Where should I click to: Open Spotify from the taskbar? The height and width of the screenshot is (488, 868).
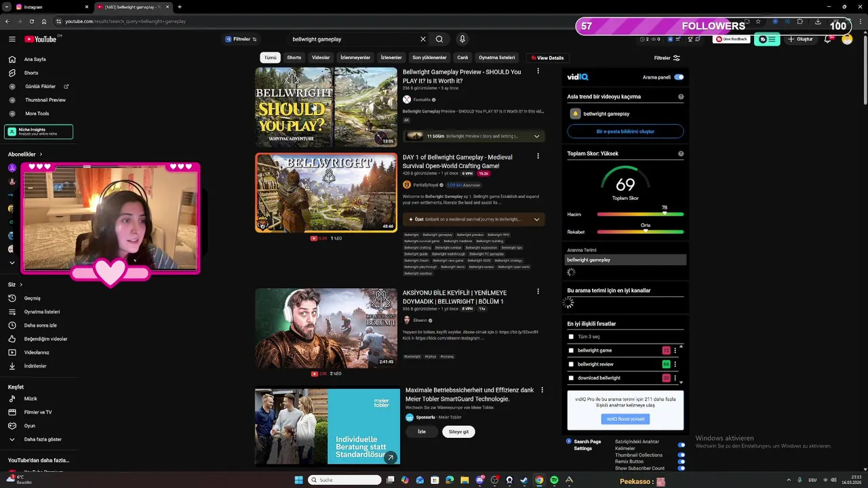pyautogui.click(x=554, y=480)
